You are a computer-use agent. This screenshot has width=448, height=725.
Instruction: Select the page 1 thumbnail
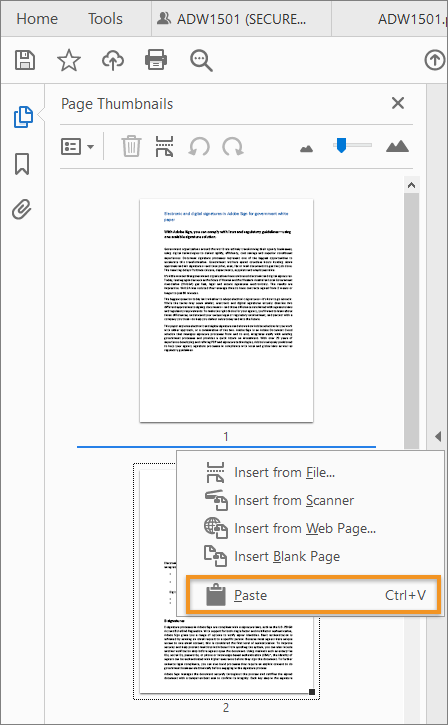pyautogui.click(x=226, y=310)
